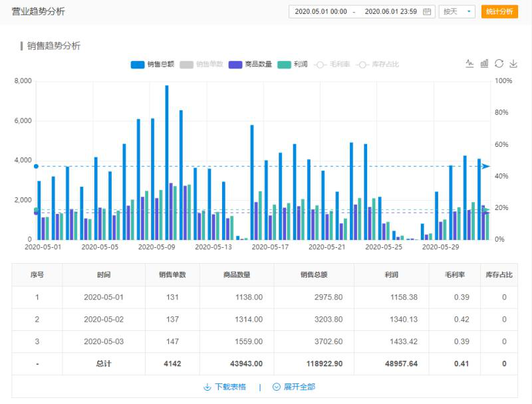532x404 pixels.
Task: Click x-axis label 2020-05-17
Action: pyautogui.click(x=270, y=247)
